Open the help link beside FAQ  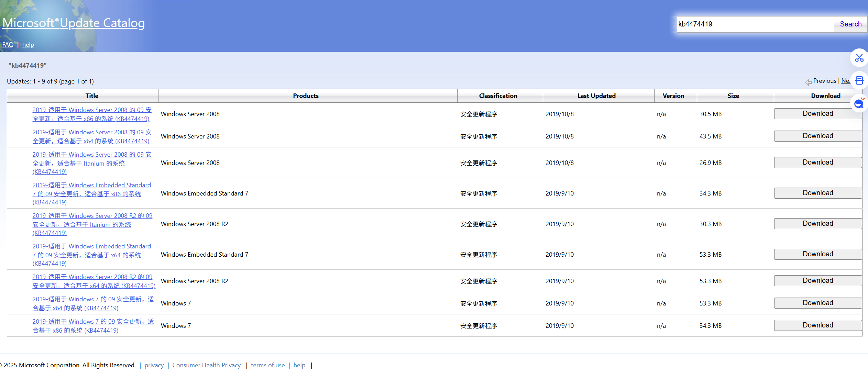coord(28,45)
